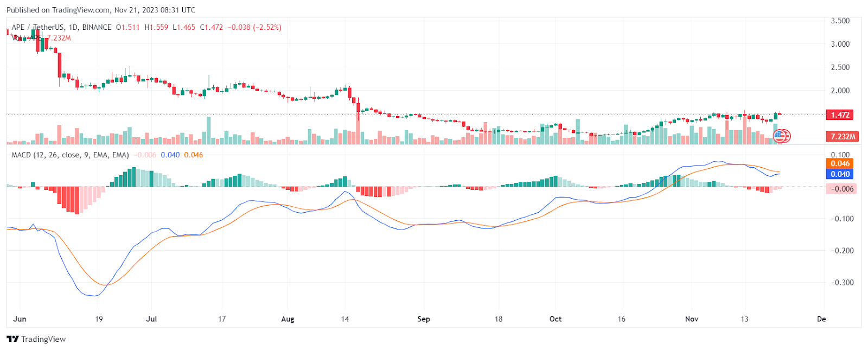The width and height of the screenshot is (868, 350).
Task: Click the red 1.472 current price label
Action: click(839, 115)
